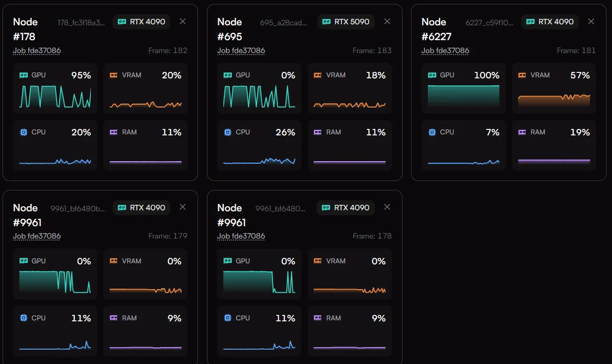Viewport: 612px width, 364px height.
Task: Click the 'Frame: 179' label
Action: pos(168,236)
